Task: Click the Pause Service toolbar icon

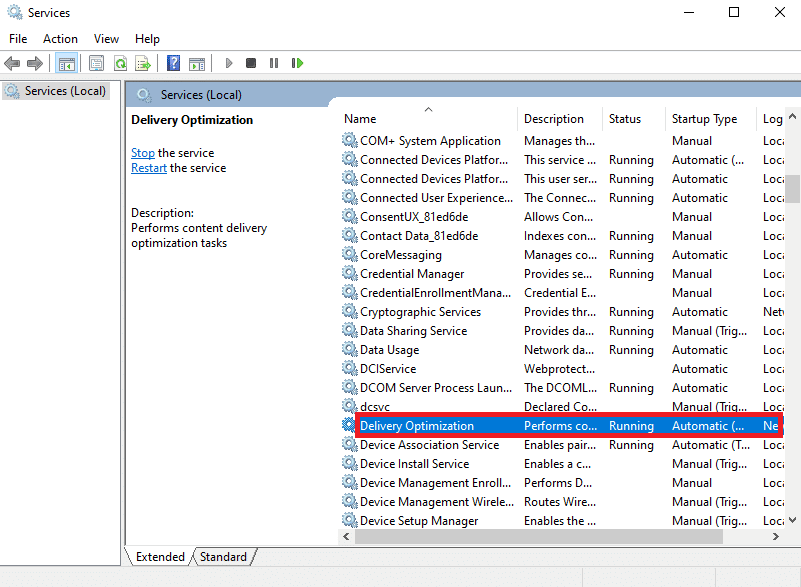Action: (274, 63)
